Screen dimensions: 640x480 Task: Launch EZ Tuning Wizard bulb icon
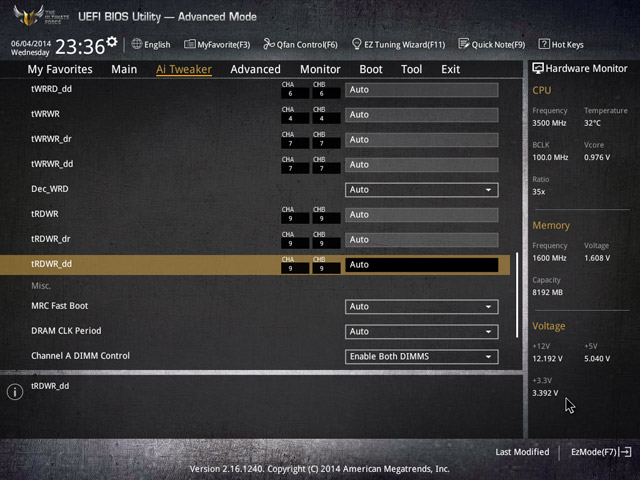pyautogui.click(x=356, y=44)
